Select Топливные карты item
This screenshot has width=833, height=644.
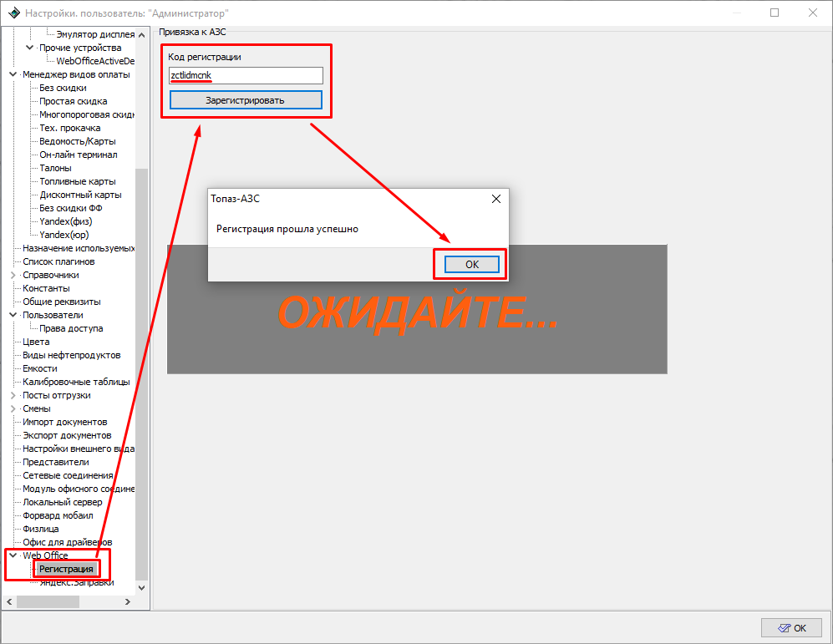pos(78,181)
